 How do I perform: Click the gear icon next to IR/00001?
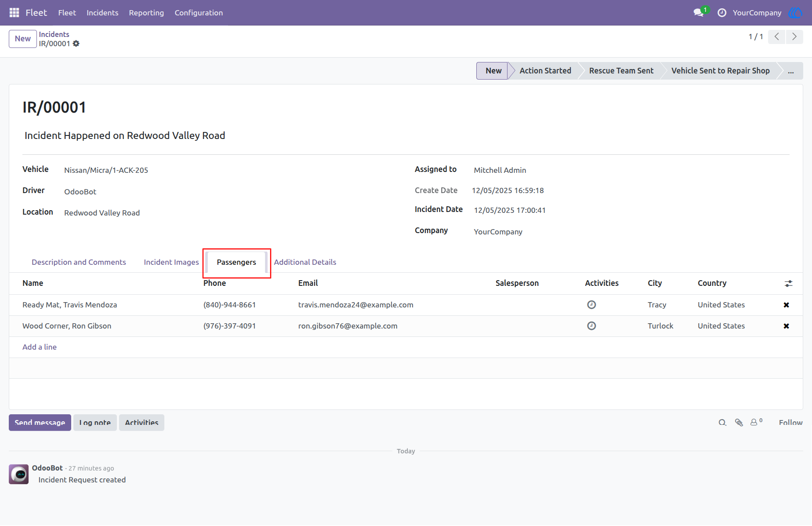click(76, 44)
